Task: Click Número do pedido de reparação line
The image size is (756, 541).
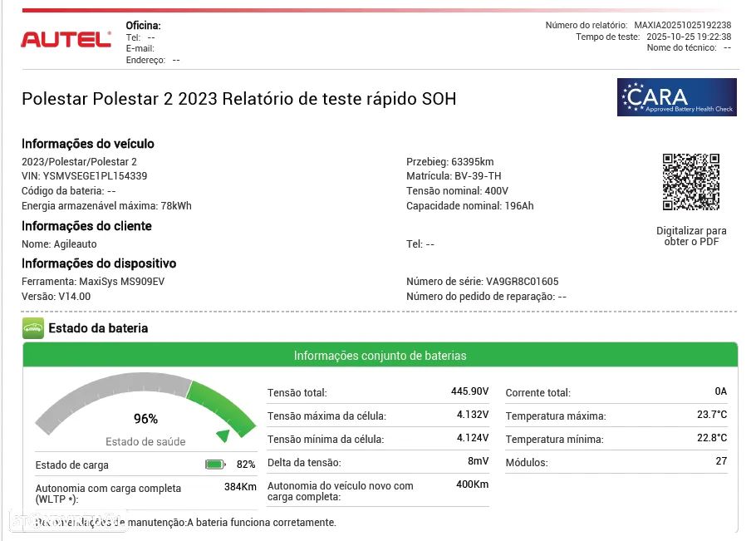Action: 486,297
